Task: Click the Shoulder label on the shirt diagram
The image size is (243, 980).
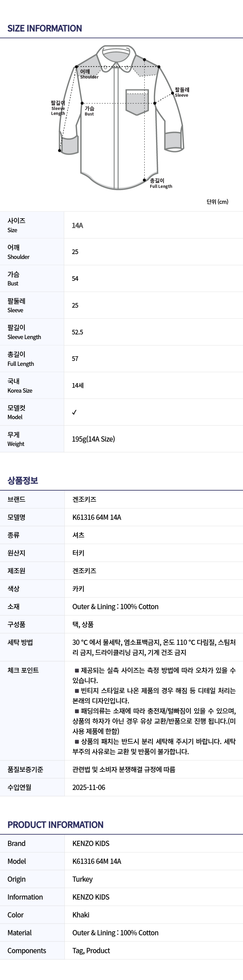Action: pyautogui.click(x=89, y=74)
